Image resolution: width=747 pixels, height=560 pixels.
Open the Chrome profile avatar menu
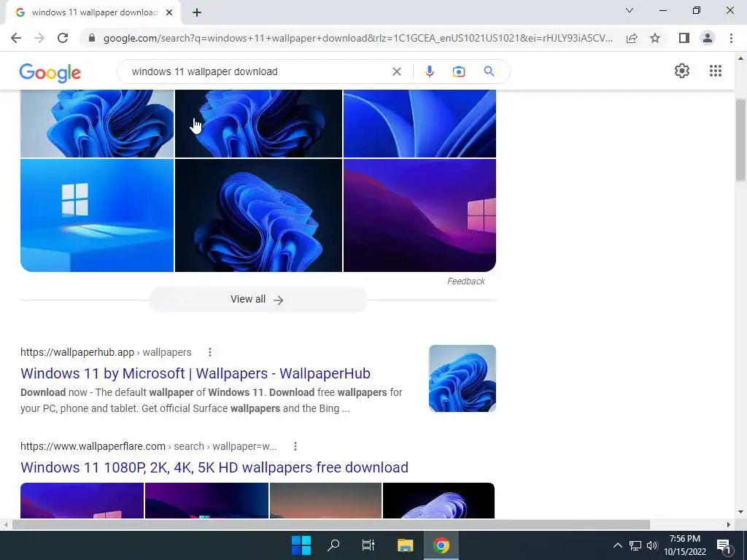click(x=708, y=38)
